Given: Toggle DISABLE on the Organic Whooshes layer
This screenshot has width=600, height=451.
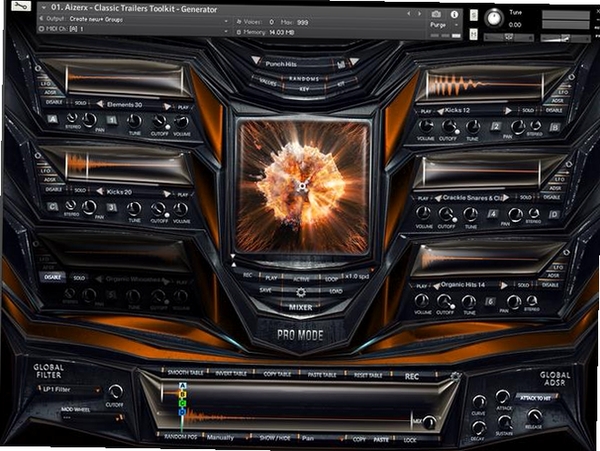Looking at the screenshot, I should pos(52,277).
